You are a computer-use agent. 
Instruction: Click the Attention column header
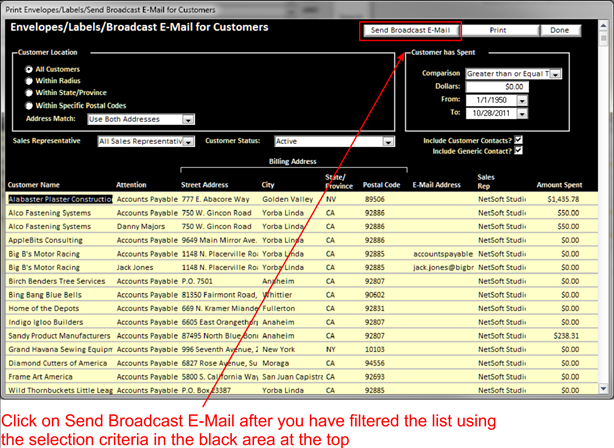tap(131, 185)
